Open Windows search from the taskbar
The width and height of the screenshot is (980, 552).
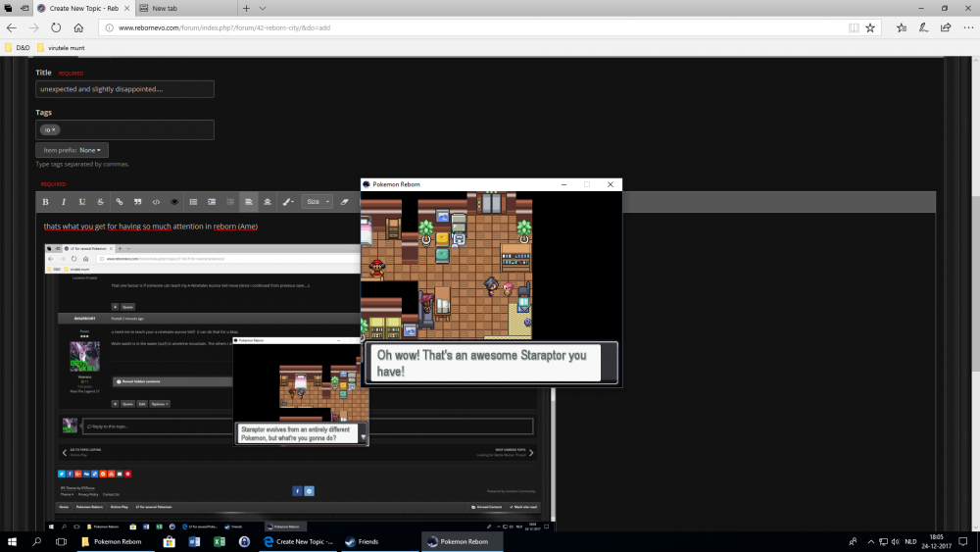coord(36,542)
